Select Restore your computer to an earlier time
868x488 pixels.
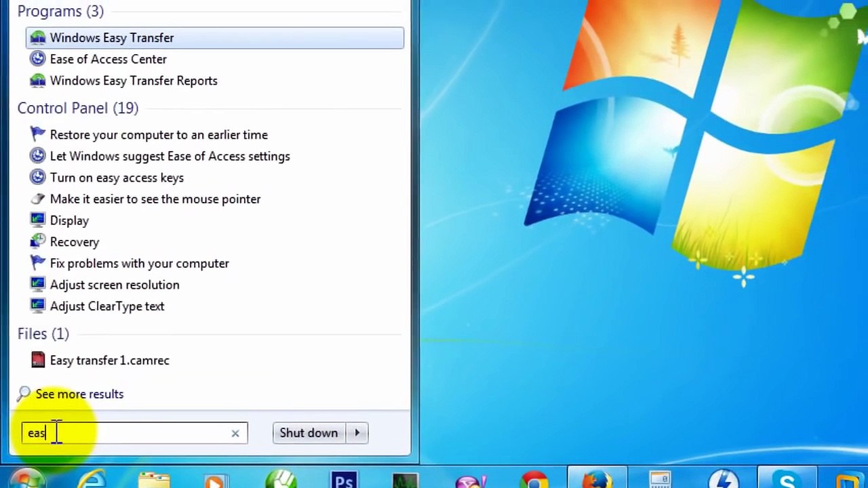159,135
